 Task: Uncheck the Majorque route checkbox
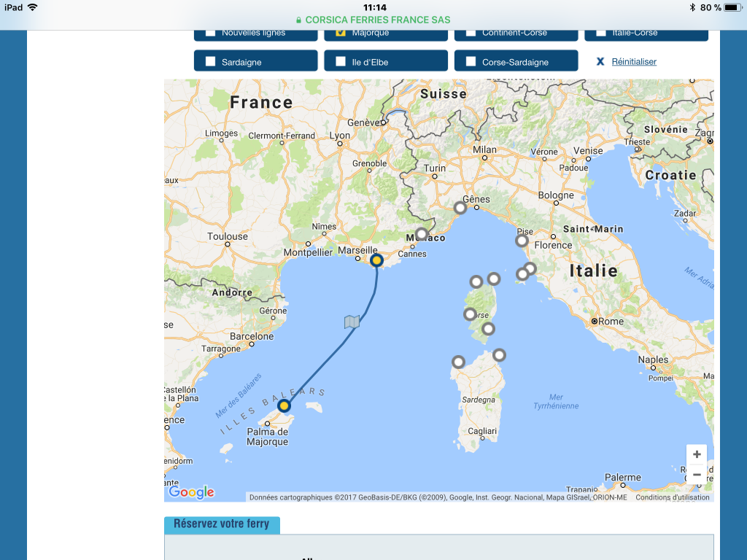click(x=341, y=33)
